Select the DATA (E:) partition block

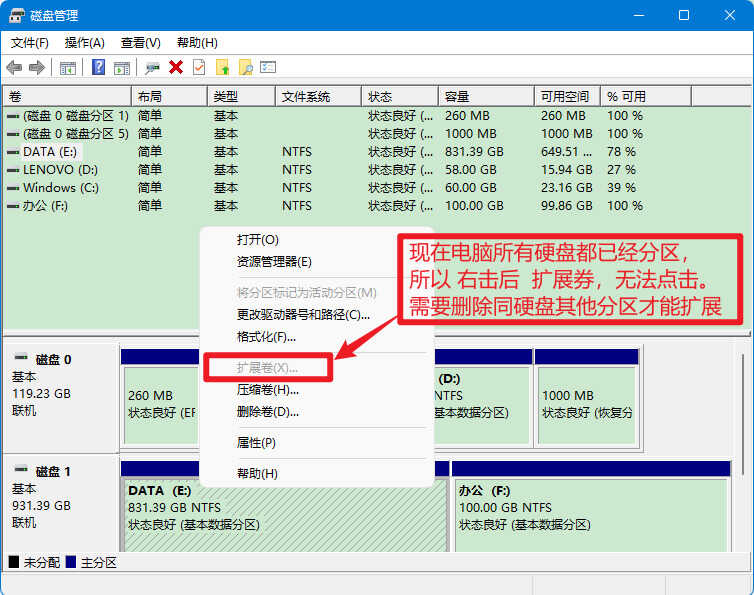(x=286, y=515)
